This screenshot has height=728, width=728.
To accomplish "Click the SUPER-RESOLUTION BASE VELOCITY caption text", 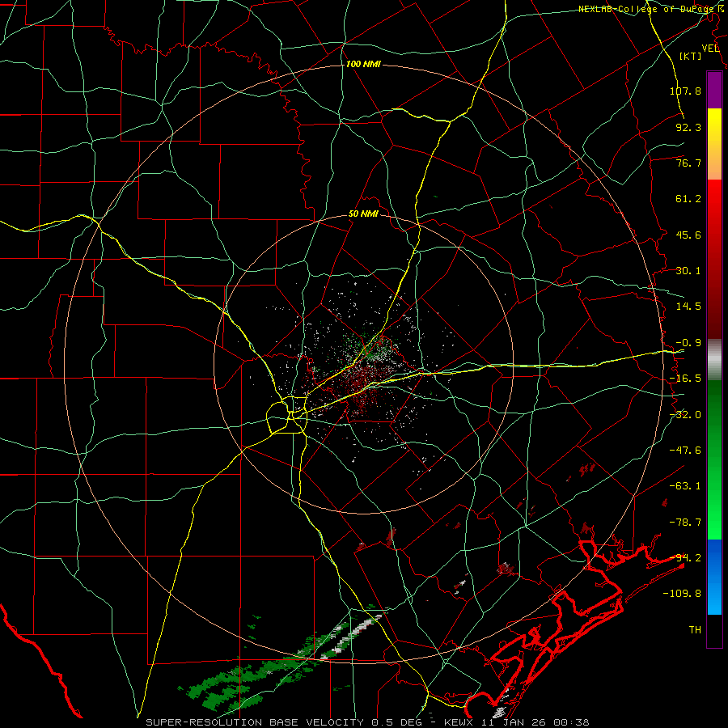I will click(x=256, y=722).
